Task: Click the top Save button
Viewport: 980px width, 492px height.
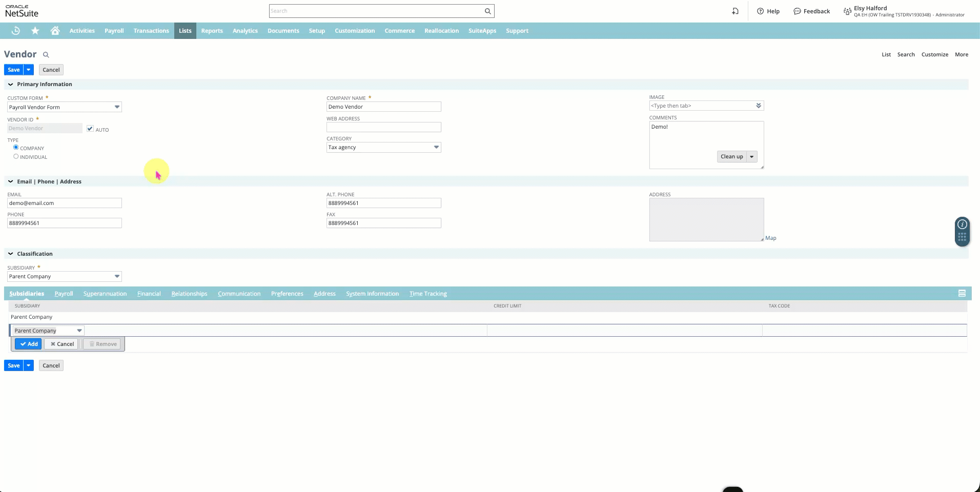Action: 14,70
